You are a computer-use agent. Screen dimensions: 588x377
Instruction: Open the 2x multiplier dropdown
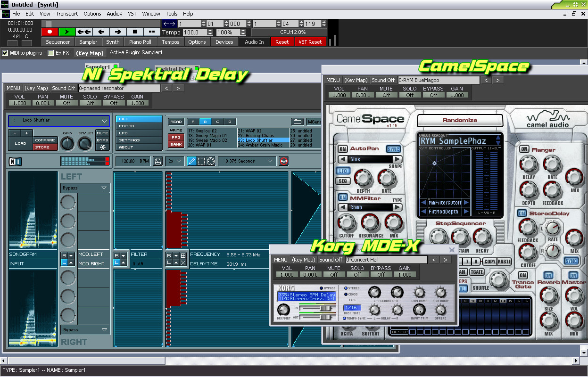coord(174,161)
